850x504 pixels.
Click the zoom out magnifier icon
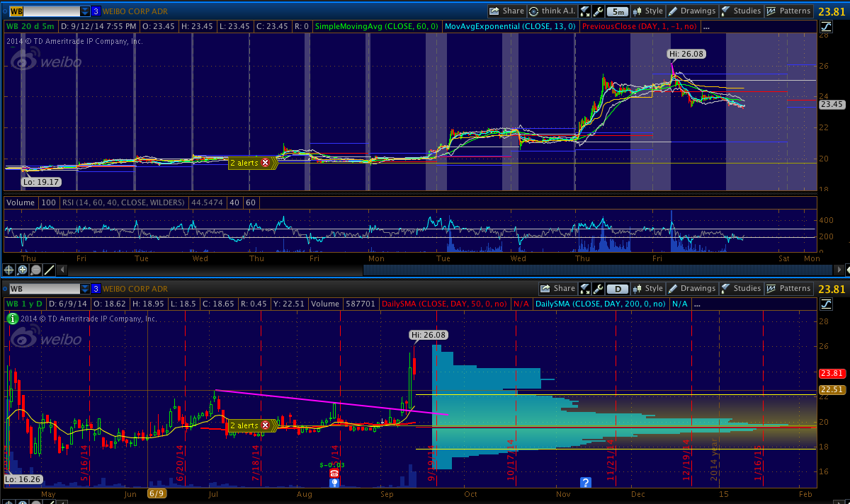coord(35,270)
